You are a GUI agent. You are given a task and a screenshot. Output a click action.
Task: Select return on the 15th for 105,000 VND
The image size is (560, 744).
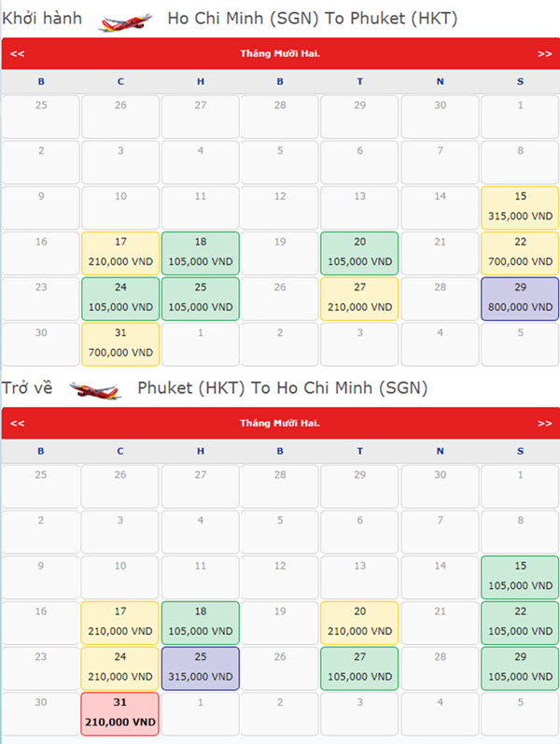tap(520, 577)
